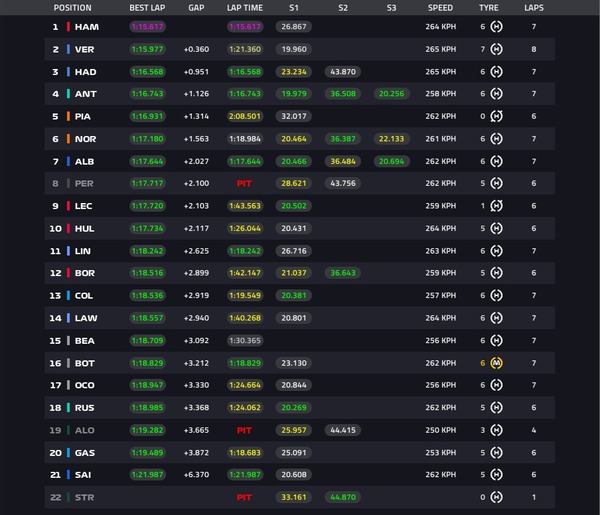The image size is (600, 515).
Task: Select driver HAM in position 1
Action: click(86, 27)
